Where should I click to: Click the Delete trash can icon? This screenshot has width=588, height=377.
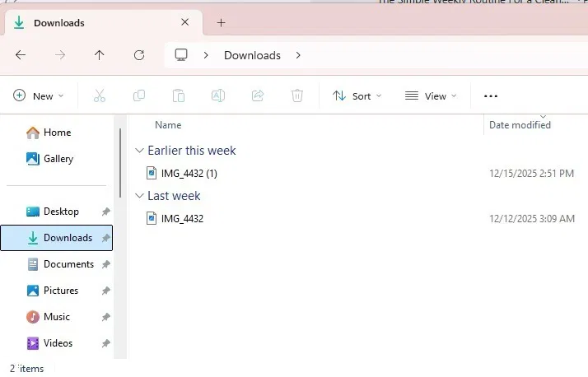(x=297, y=96)
